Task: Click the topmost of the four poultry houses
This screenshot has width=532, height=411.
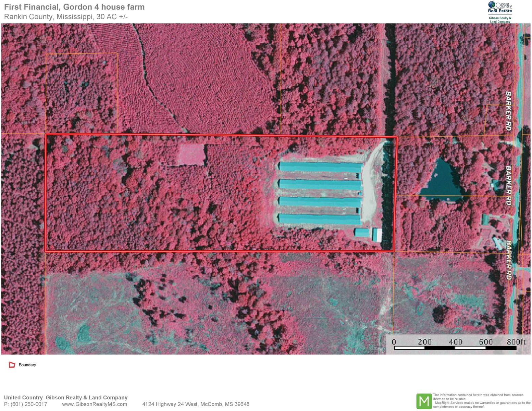Action: tap(320, 167)
